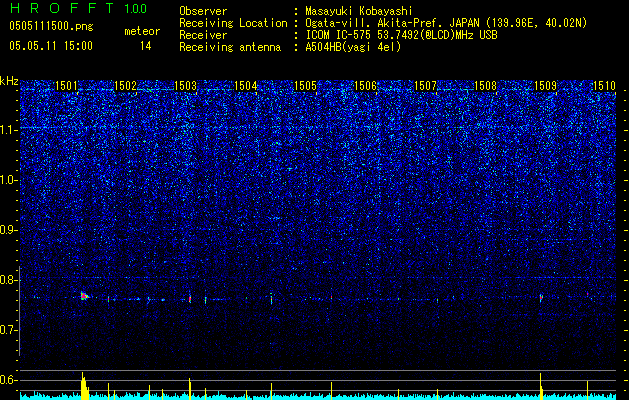
Task: Select the meteor count value 14
Action: pyautogui.click(x=146, y=46)
